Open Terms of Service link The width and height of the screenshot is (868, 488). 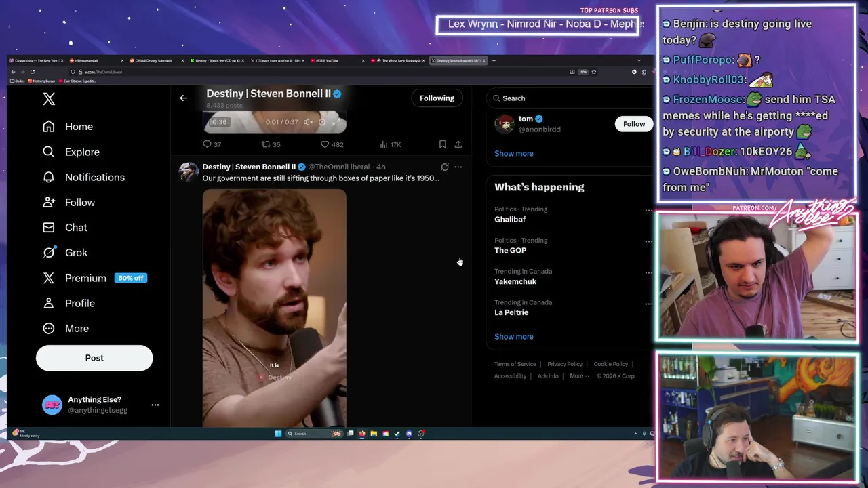point(515,364)
